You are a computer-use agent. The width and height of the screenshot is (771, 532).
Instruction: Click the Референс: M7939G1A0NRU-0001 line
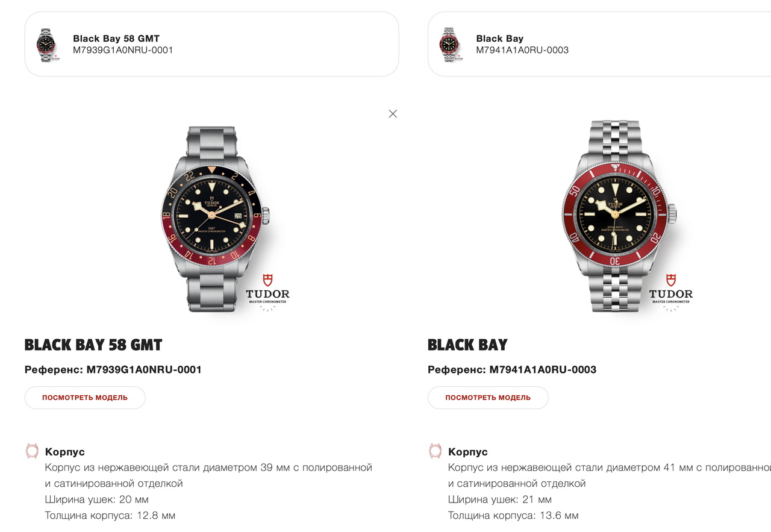point(113,369)
